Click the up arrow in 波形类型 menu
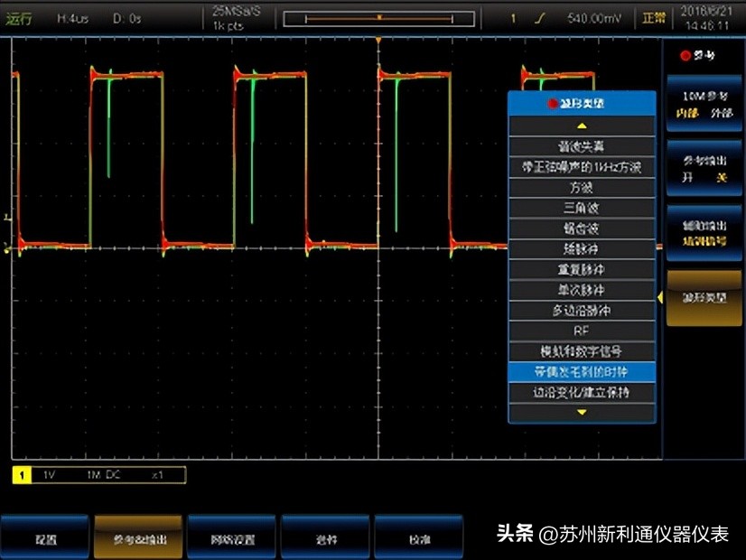Screen dimensions: 746x560 [x=582, y=127]
